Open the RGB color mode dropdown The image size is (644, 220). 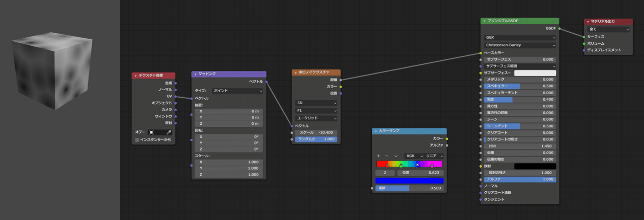click(x=414, y=156)
